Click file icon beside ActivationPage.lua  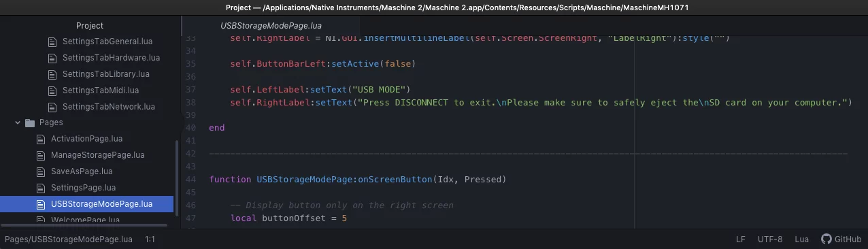click(41, 139)
